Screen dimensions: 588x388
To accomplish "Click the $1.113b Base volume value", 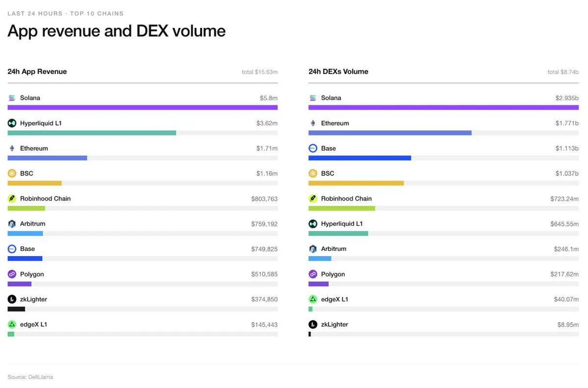I will (567, 148).
